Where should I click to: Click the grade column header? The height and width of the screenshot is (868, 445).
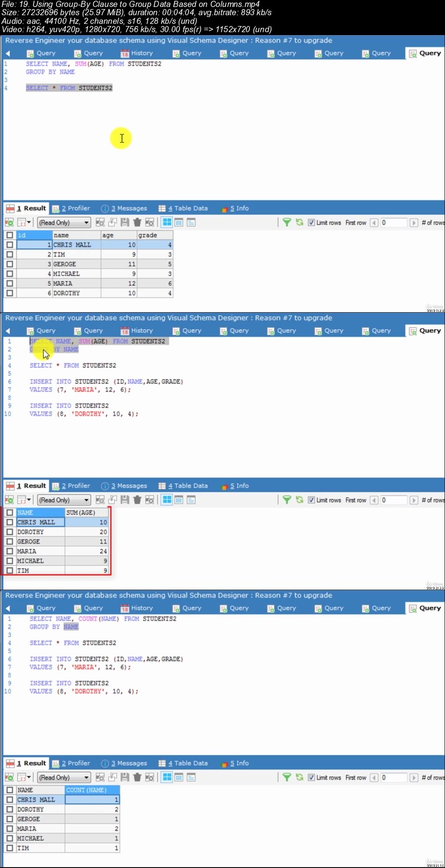(155, 235)
